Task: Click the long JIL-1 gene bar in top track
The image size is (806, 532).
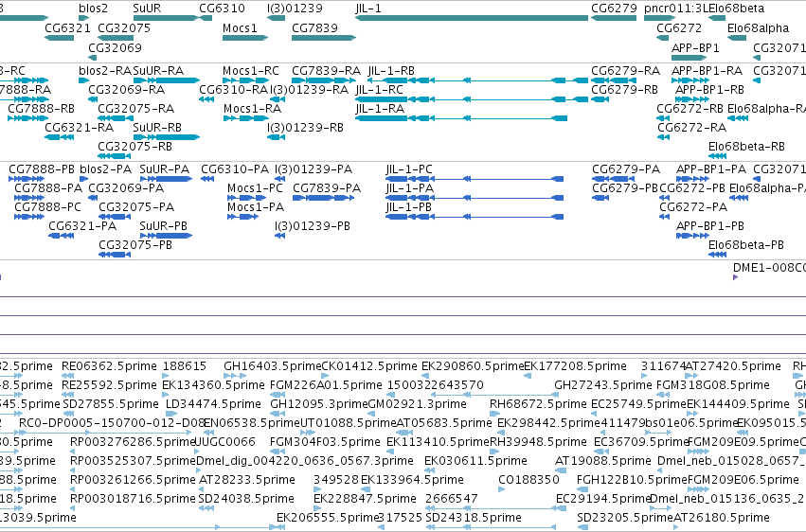Action: [472, 18]
